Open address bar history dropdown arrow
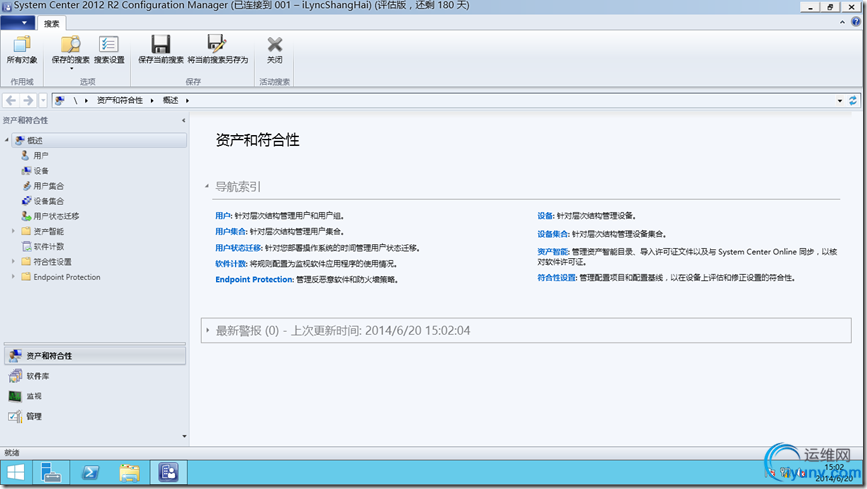This screenshot has width=867, height=489. [839, 101]
